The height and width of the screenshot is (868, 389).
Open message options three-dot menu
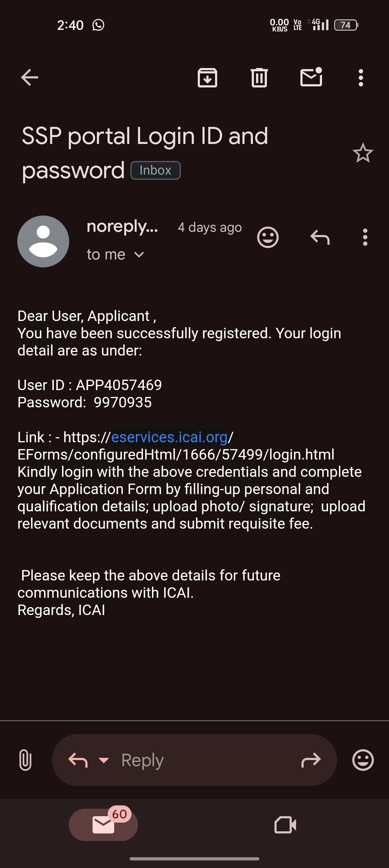point(365,238)
